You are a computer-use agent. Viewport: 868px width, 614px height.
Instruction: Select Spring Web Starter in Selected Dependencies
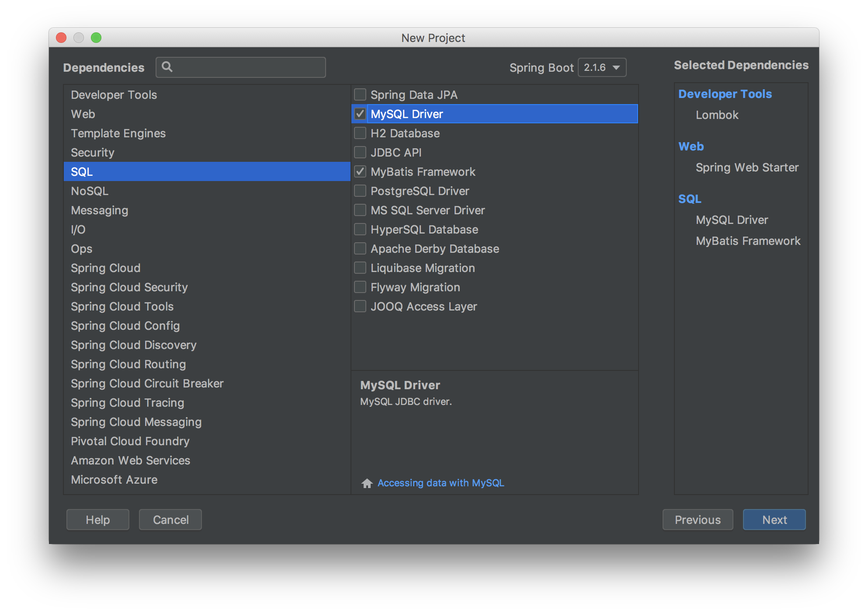click(x=747, y=167)
